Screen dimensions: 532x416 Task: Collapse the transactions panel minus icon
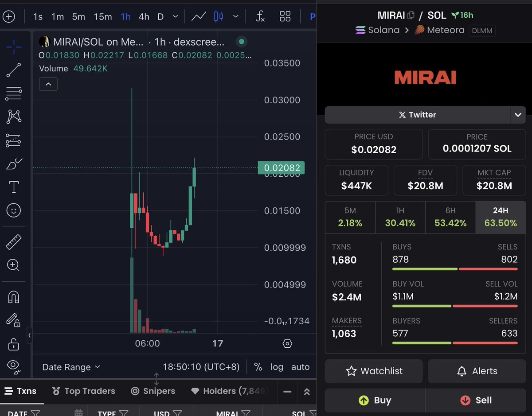[287, 392]
